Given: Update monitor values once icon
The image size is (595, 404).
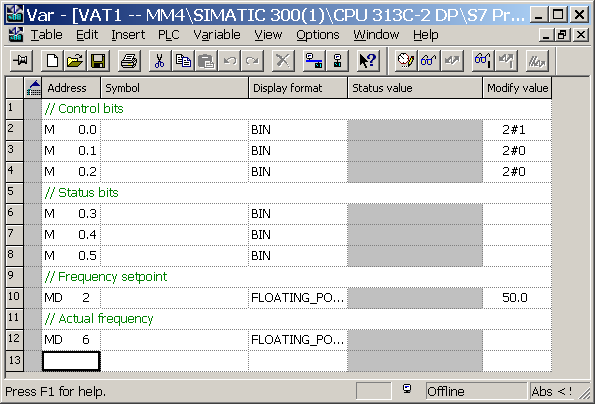Looking at the screenshot, I should pos(483,61).
